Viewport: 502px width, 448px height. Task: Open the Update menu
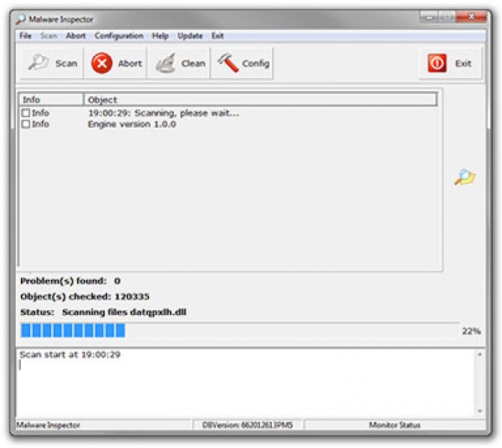tap(190, 36)
